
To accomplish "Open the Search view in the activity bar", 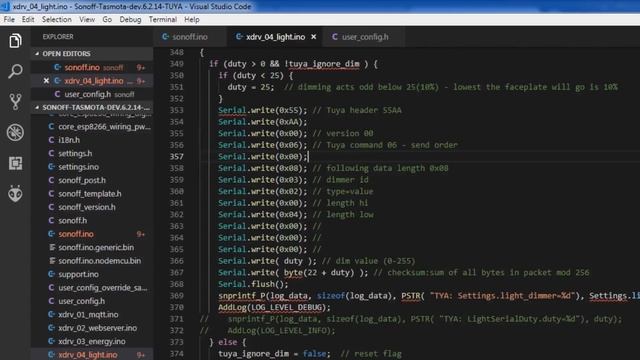I will 15,71.
